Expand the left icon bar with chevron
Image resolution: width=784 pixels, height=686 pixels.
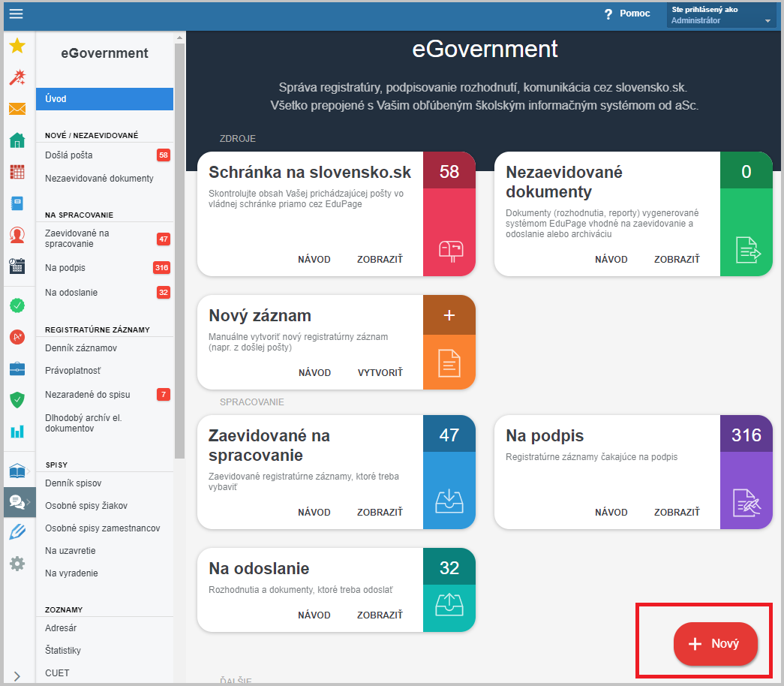pyautogui.click(x=17, y=676)
